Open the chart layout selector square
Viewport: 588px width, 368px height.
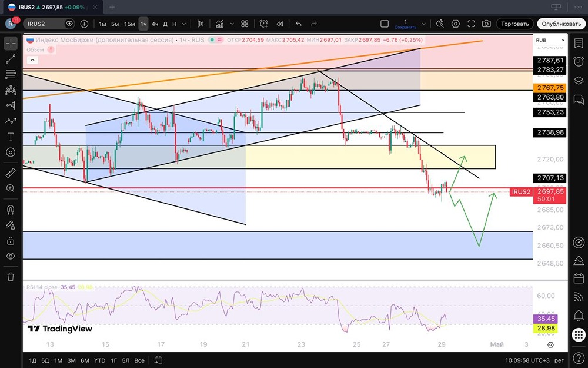(x=385, y=24)
